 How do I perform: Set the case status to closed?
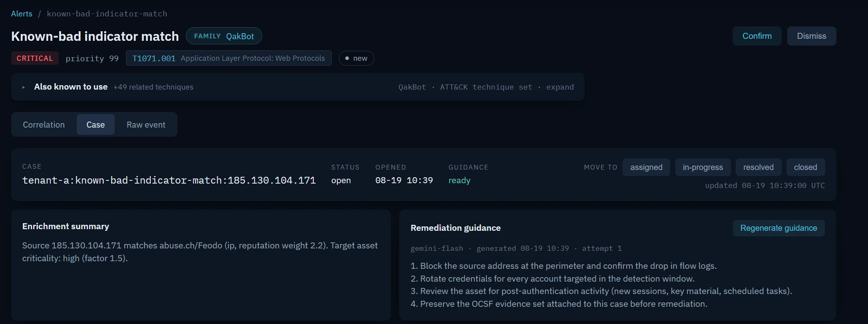pyautogui.click(x=806, y=167)
